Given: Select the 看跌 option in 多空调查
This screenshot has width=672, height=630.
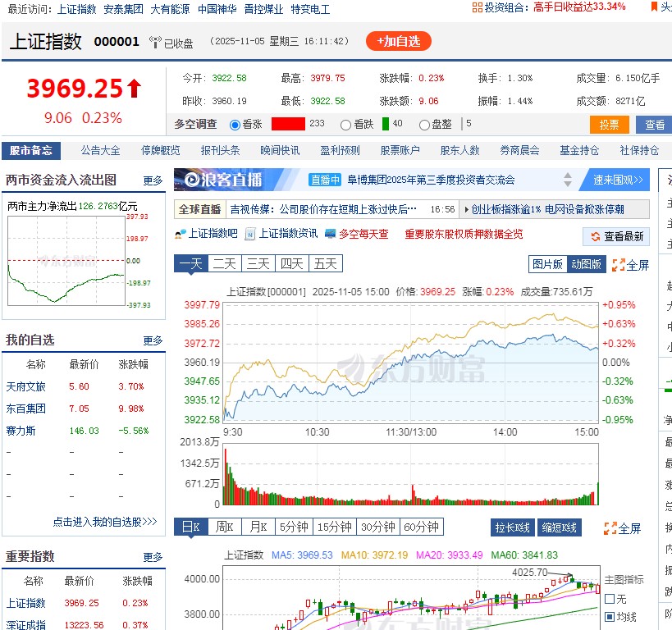Looking at the screenshot, I should click(344, 123).
